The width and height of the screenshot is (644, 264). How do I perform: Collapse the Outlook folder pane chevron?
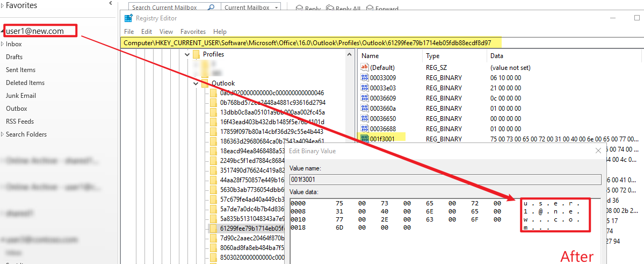coord(110,3)
